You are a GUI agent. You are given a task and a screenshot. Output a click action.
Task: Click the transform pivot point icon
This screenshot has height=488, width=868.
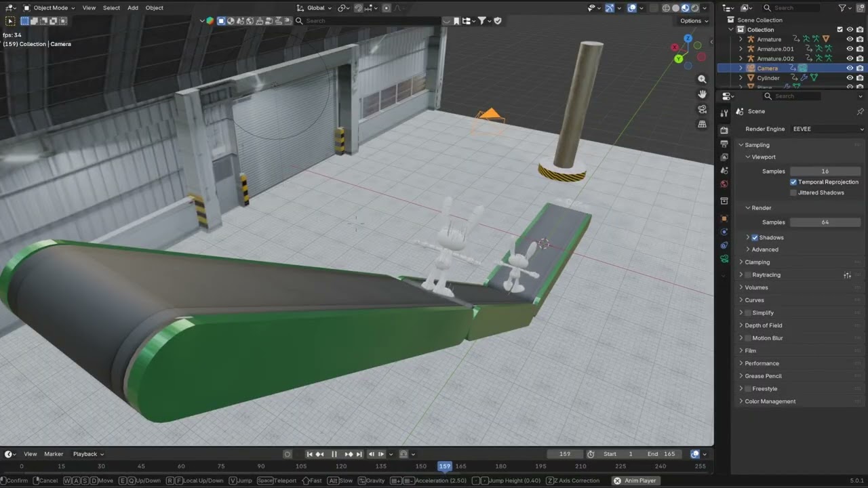pyautogui.click(x=343, y=8)
